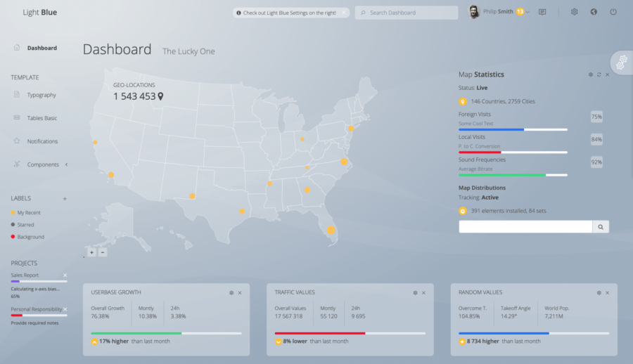Click the Foreign Visits progress bar

(513, 129)
